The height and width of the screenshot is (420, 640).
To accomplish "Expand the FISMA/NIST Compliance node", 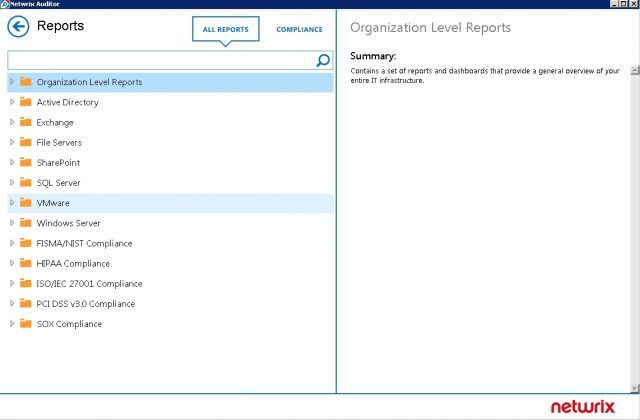I will (12, 243).
